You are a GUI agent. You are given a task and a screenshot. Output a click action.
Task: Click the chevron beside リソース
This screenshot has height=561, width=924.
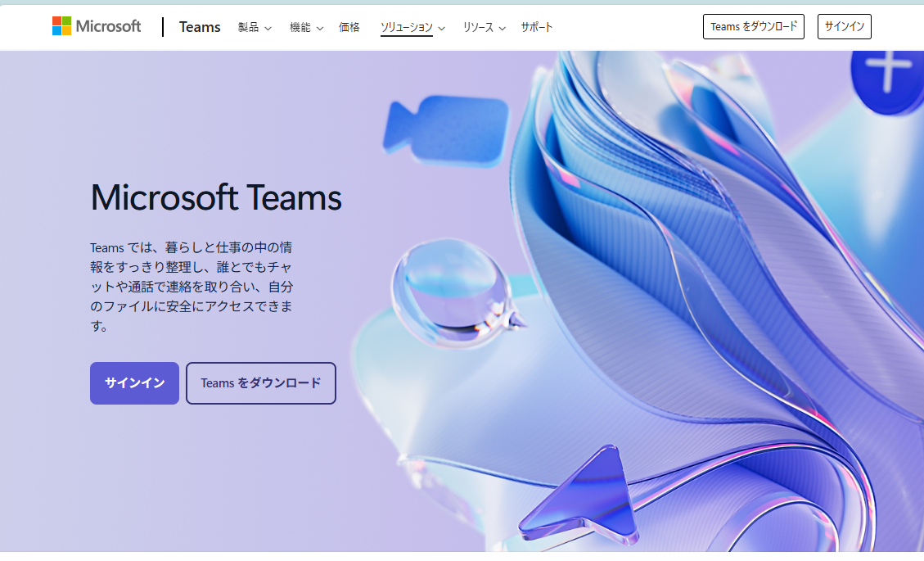[502, 29]
